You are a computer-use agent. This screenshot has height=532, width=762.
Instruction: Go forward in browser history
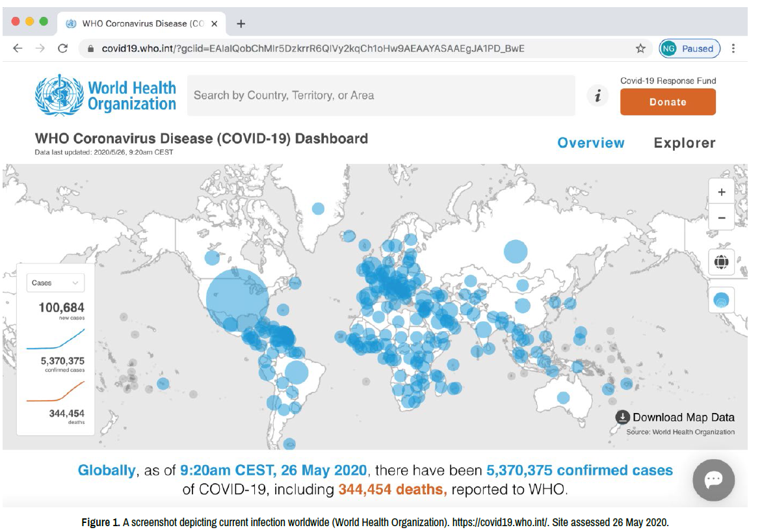coord(40,48)
